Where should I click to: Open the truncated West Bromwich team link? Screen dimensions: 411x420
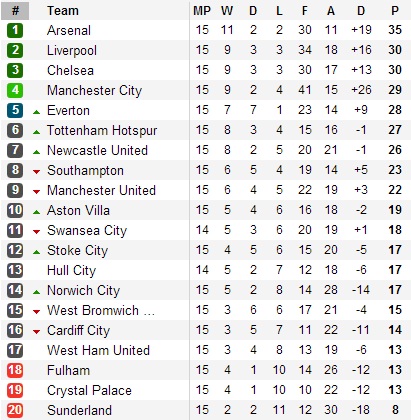point(101,310)
